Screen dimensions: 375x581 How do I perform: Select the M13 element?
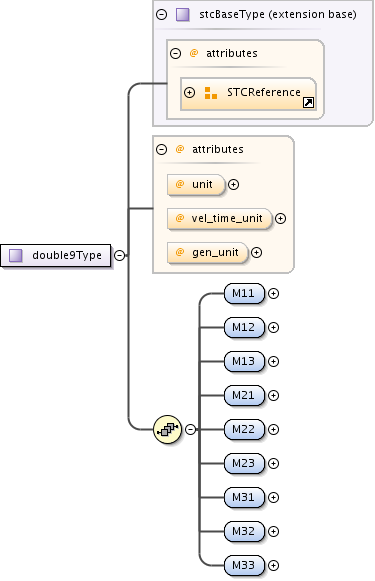pyautogui.click(x=245, y=361)
